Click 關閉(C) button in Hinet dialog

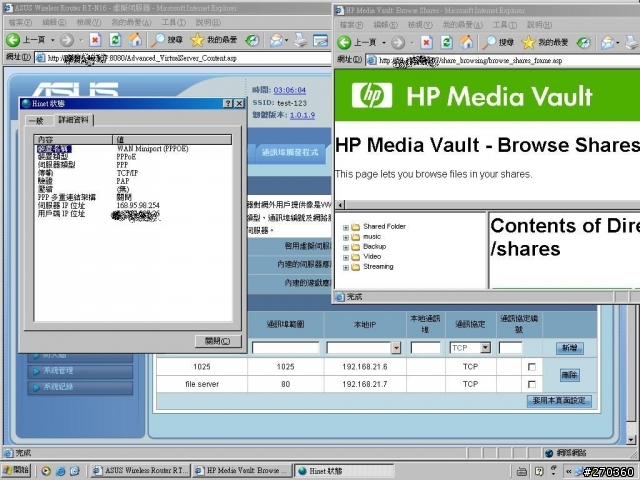[x=218, y=341]
